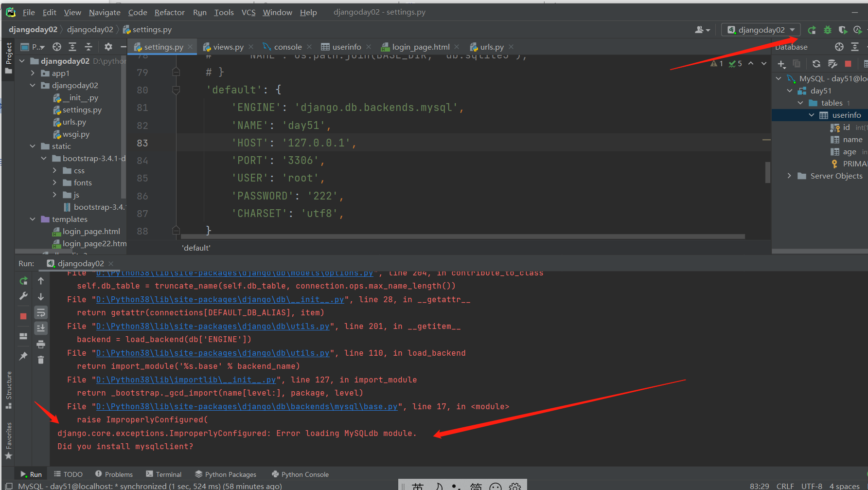This screenshot has height=490, width=868.
Task: Click the UTF-8 encoding in status bar
Action: [x=812, y=486]
